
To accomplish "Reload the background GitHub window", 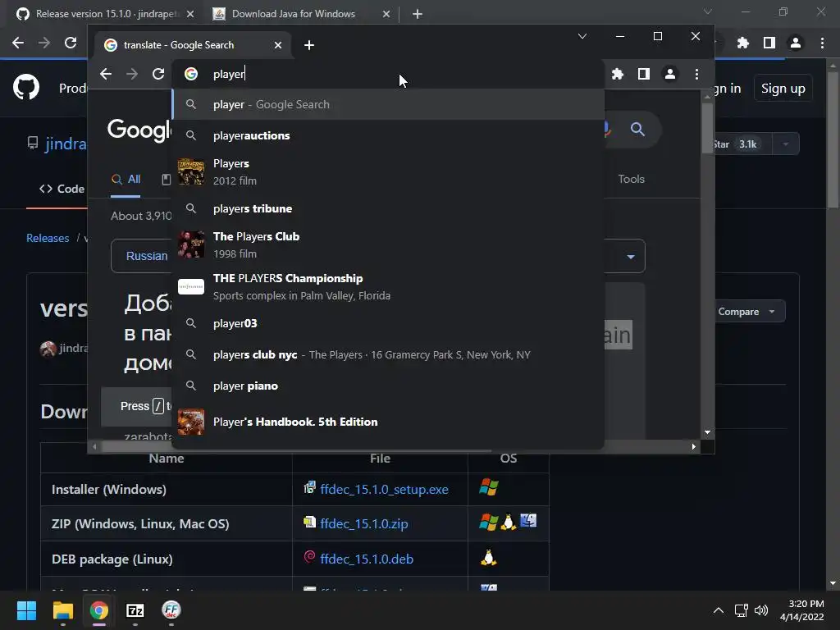I will point(71,43).
